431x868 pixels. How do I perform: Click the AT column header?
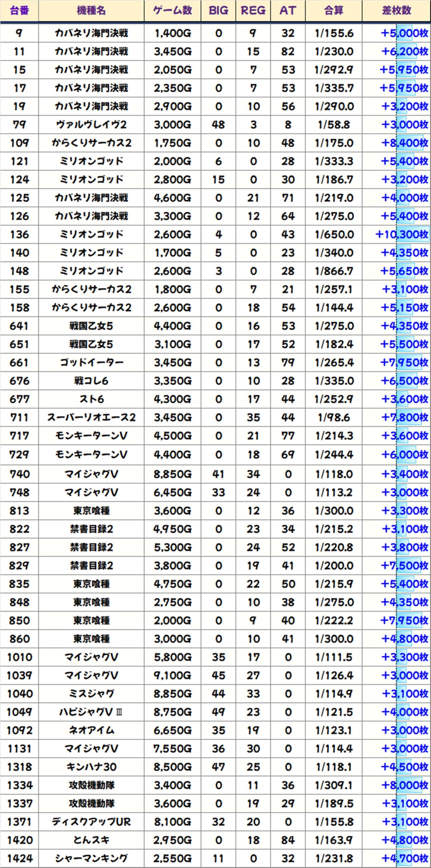(x=288, y=11)
